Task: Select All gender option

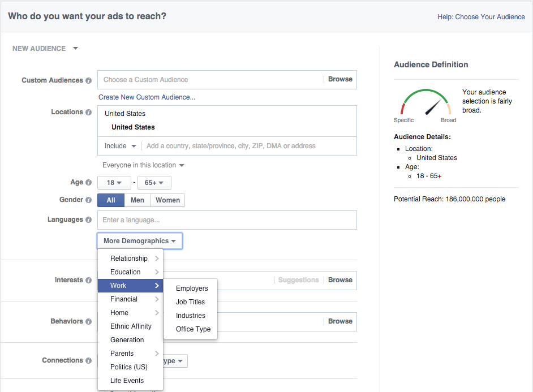Action: click(111, 200)
